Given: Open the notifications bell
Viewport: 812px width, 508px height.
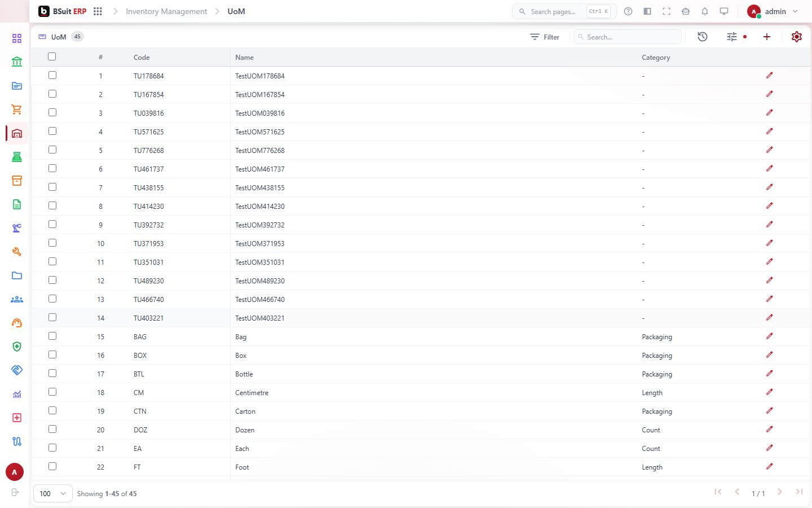Looking at the screenshot, I should click(705, 11).
